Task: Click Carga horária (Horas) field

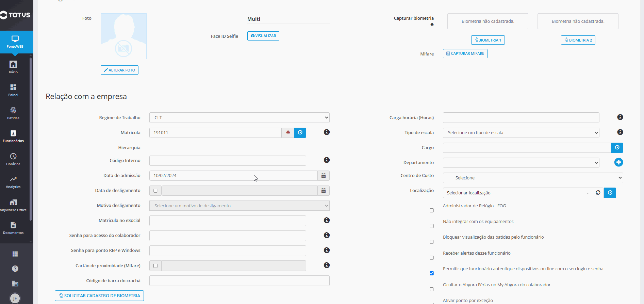Action: 521,117
